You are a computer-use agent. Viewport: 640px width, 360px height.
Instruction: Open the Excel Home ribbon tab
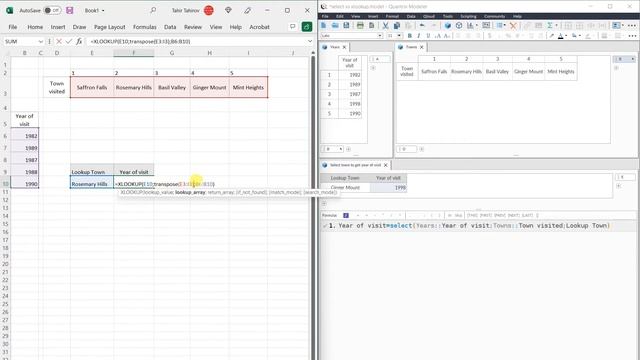pyautogui.click(x=35, y=27)
